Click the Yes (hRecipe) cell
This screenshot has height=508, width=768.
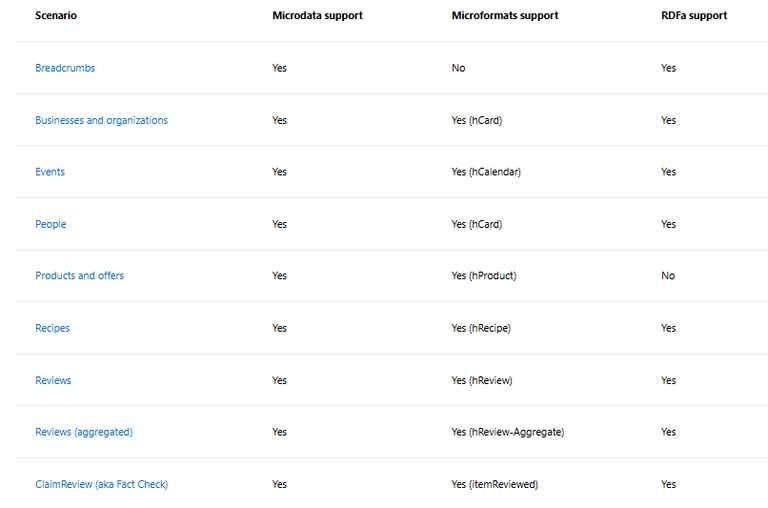481,328
